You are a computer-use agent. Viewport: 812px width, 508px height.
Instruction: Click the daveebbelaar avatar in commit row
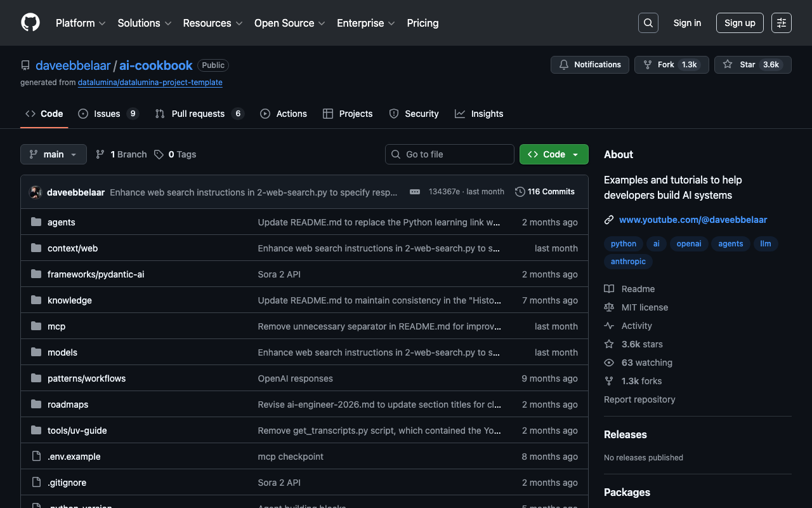(x=36, y=192)
